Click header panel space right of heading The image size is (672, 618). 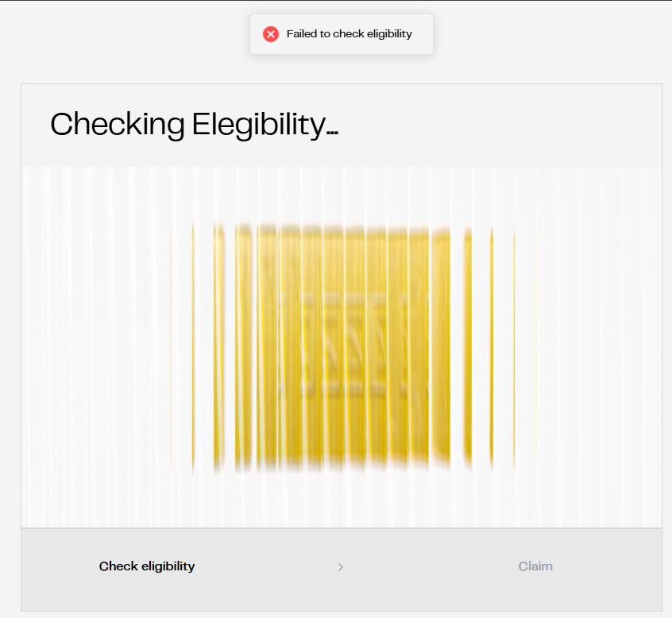(x=500, y=125)
